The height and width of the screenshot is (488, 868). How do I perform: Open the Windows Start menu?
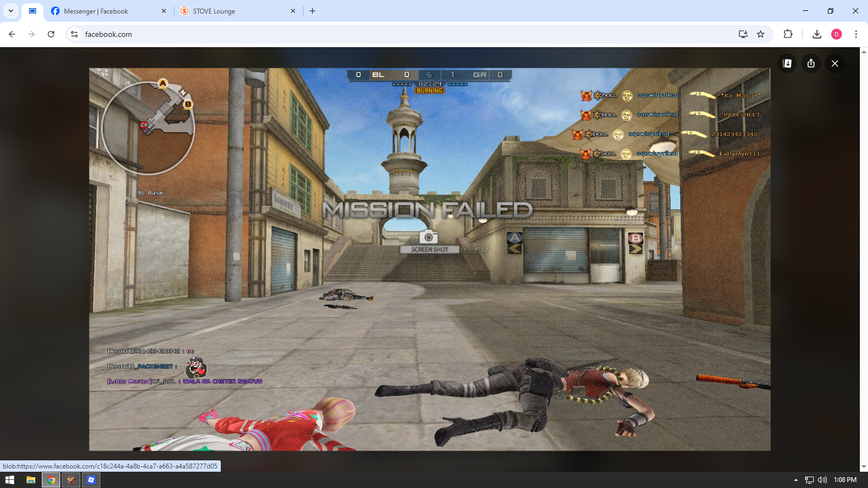[x=10, y=480]
